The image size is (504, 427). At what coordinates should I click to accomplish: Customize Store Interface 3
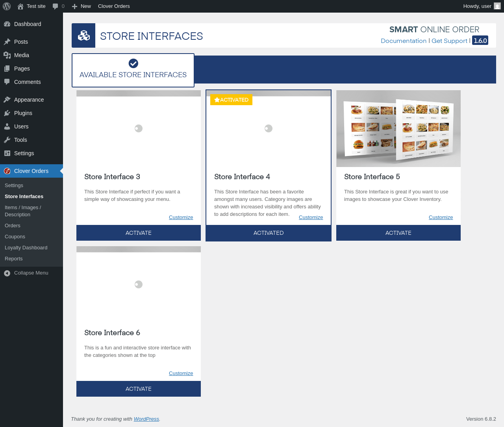[x=181, y=217]
